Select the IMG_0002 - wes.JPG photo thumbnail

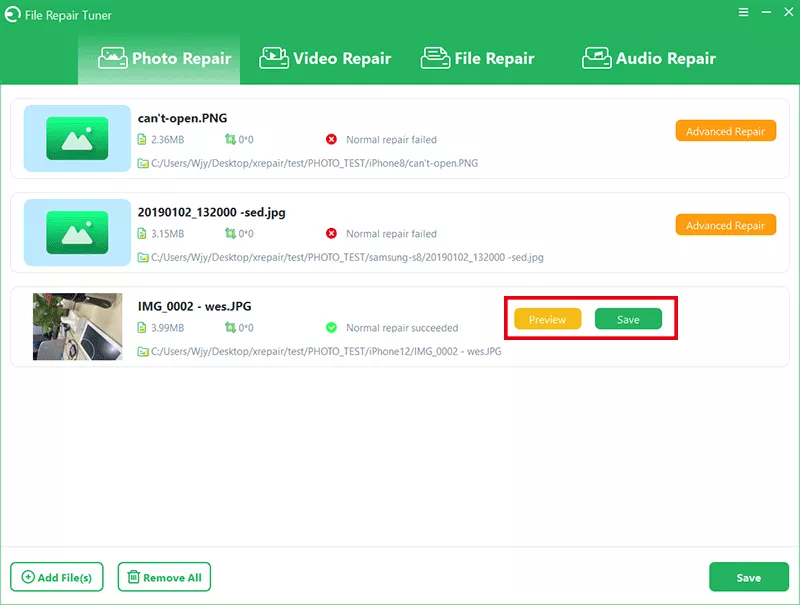pos(78,326)
